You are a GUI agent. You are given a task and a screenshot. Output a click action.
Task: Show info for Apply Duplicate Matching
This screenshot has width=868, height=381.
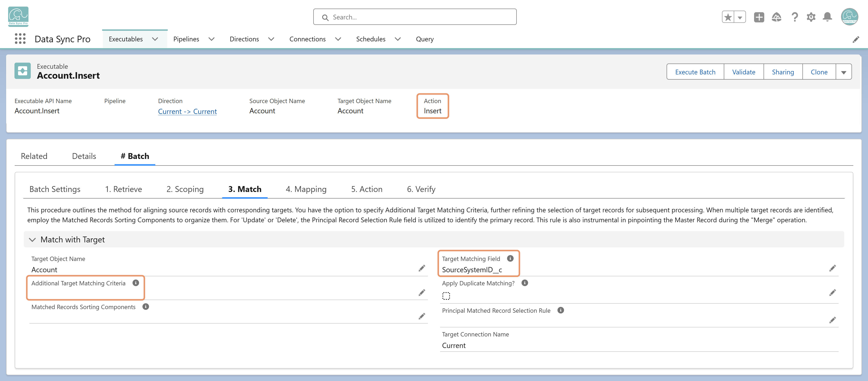tap(525, 283)
